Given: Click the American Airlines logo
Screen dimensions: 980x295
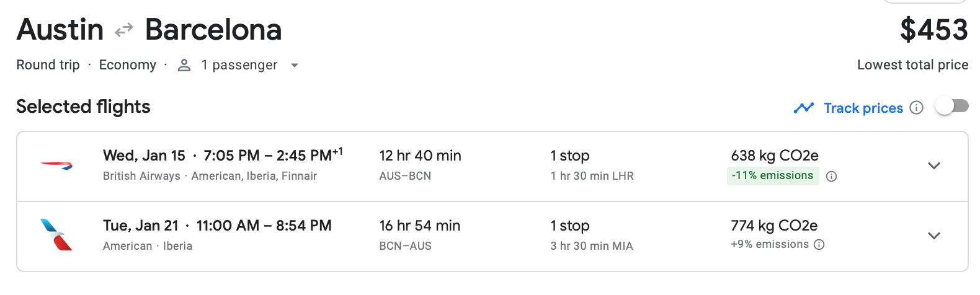Looking at the screenshot, I should click(56, 235).
